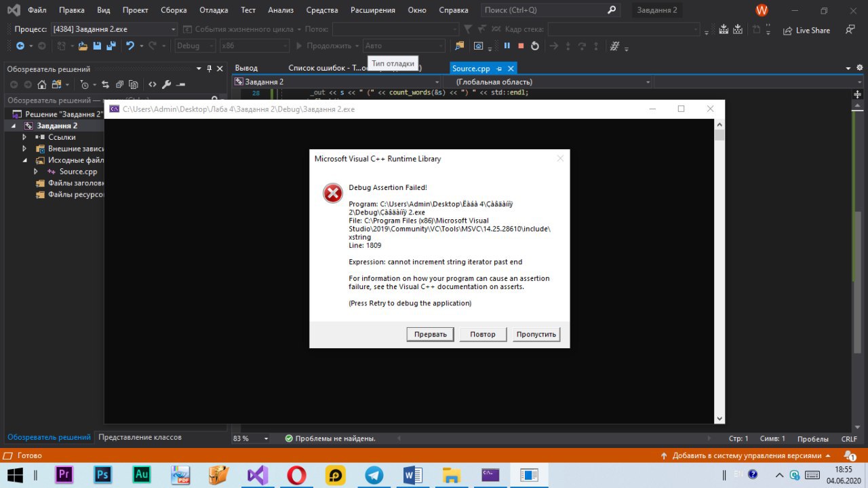Click the Properties wrench icon in Solution Explorer
Image resolution: width=868 pixels, height=488 pixels.
[166, 85]
